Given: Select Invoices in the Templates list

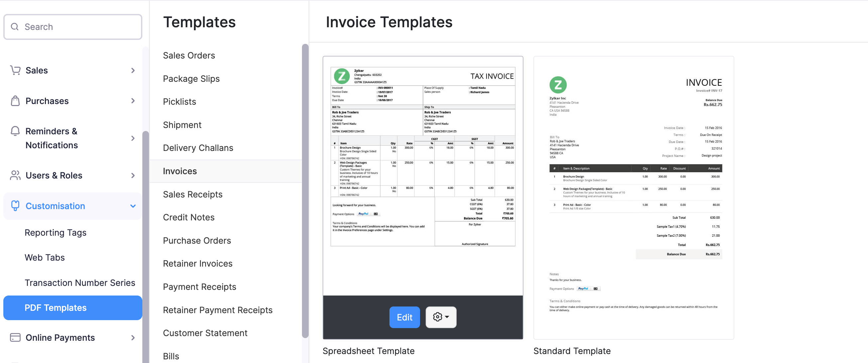Looking at the screenshot, I should (180, 171).
